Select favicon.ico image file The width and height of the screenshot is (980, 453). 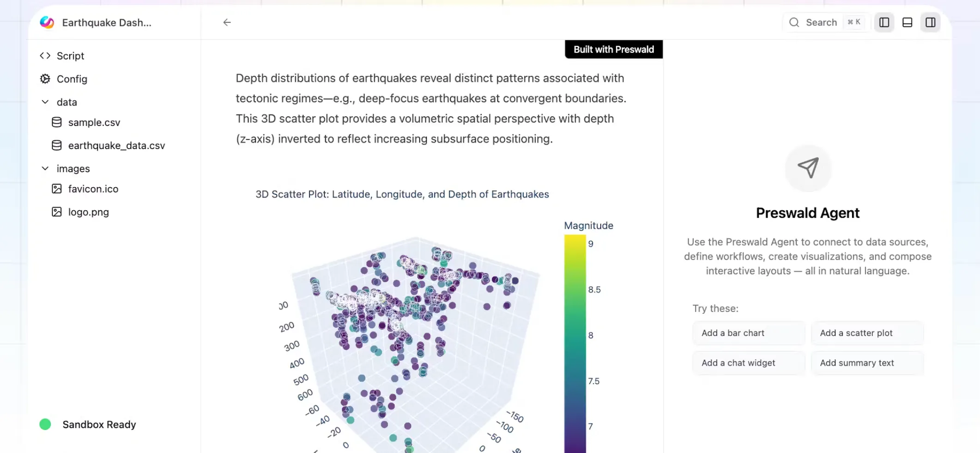[93, 189]
